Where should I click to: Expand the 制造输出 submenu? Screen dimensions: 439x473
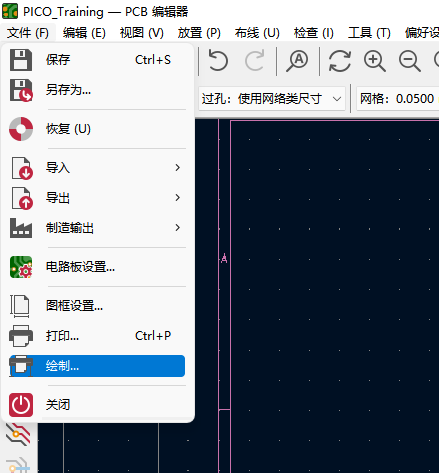click(x=97, y=228)
